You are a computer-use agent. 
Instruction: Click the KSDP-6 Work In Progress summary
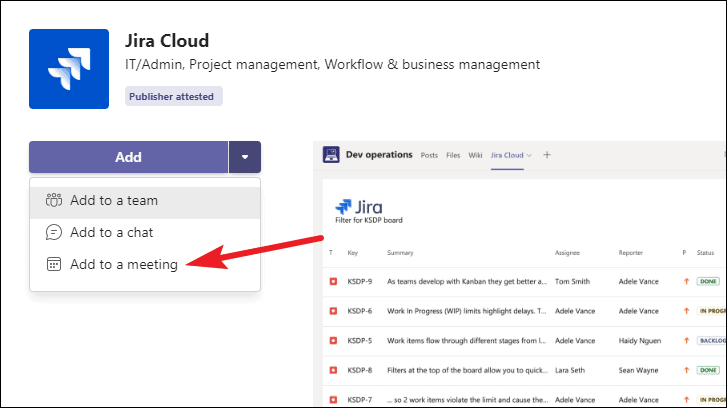(x=467, y=311)
